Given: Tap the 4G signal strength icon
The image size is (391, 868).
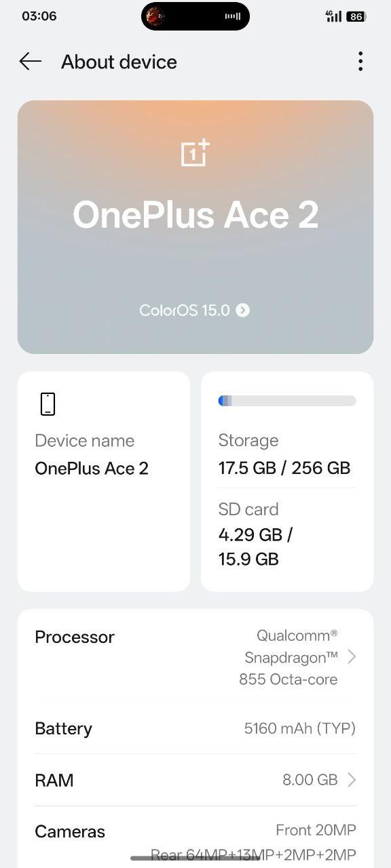Looking at the screenshot, I should (x=333, y=16).
